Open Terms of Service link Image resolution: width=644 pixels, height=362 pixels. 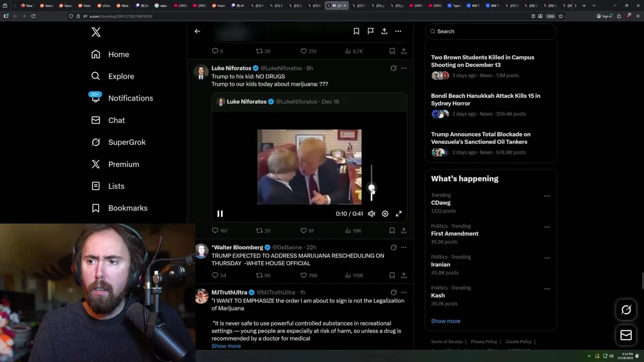coord(446,342)
